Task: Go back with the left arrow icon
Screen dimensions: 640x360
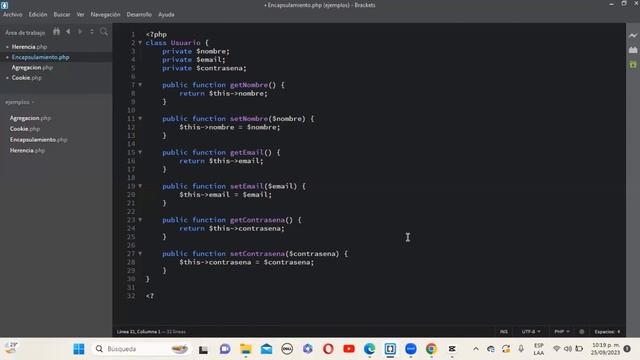Action: 68,32
